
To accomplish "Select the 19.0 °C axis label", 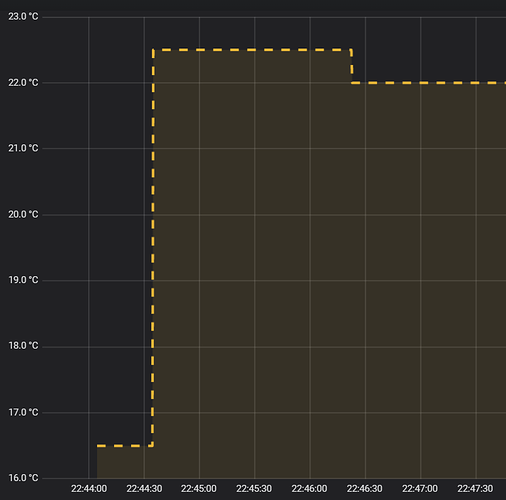I will 23,280.
